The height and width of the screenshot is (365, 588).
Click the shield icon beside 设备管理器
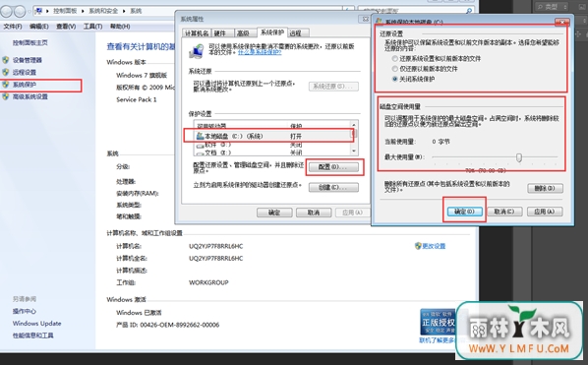point(6,60)
